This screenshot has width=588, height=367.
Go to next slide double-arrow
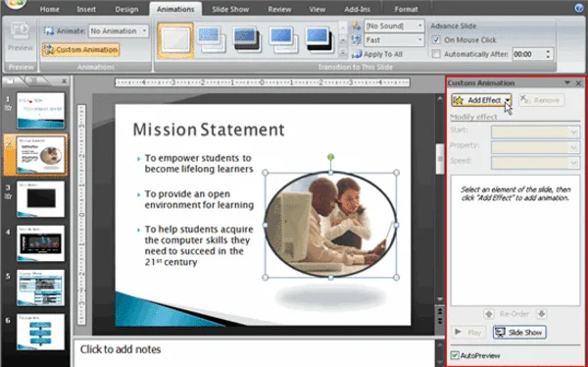pyautogui.click(x=440, y=322)
